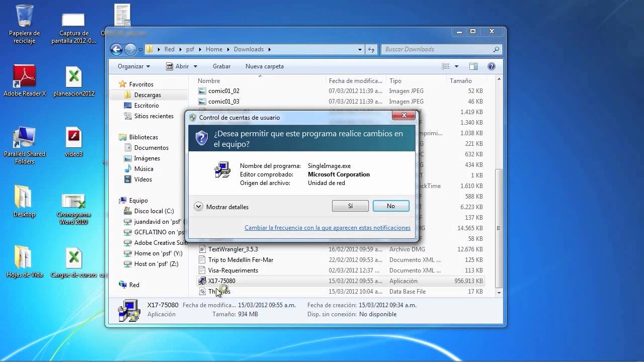Click the refresh button beside address bar

(x=371, y=49)
